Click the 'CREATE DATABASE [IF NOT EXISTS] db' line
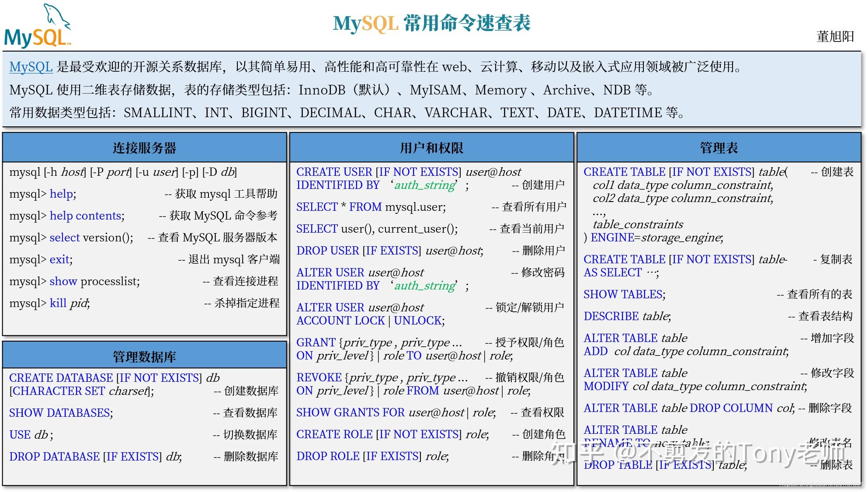 pyautogui.click(x=115, y=377)
